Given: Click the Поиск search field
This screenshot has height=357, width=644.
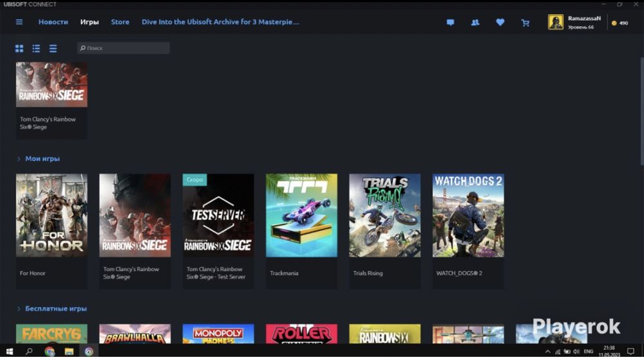Looking at the screenshot, I should 124,48.
